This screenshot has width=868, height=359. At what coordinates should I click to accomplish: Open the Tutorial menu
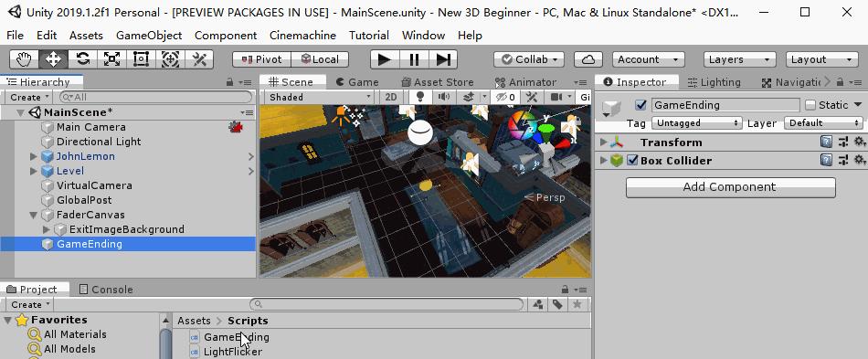click(x=369, y=36)
